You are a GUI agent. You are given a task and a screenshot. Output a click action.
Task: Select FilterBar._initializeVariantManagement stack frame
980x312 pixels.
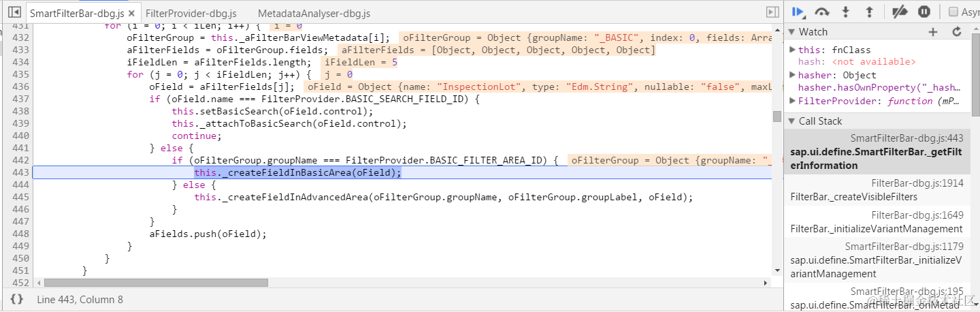click(x=877, y=221)
